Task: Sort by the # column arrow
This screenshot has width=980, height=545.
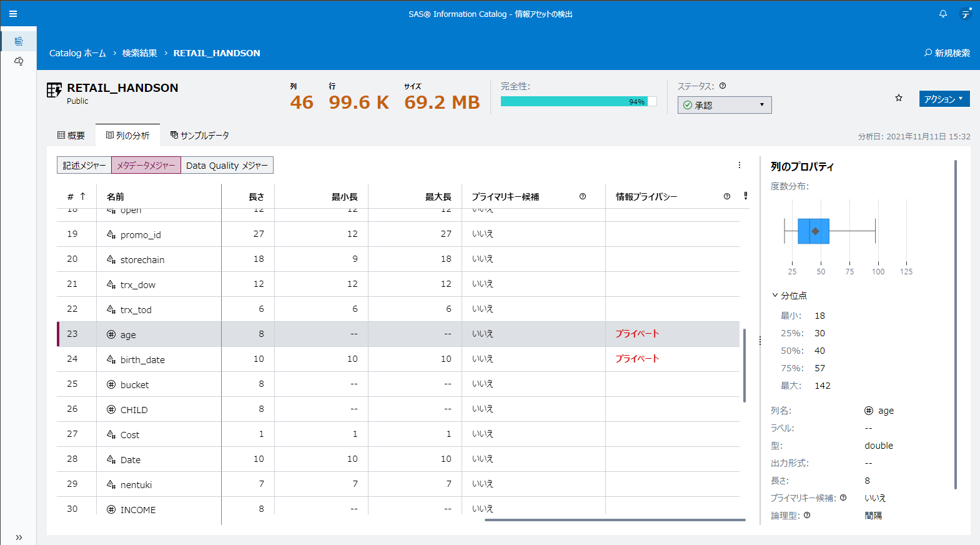Action: tap(82, 196)
